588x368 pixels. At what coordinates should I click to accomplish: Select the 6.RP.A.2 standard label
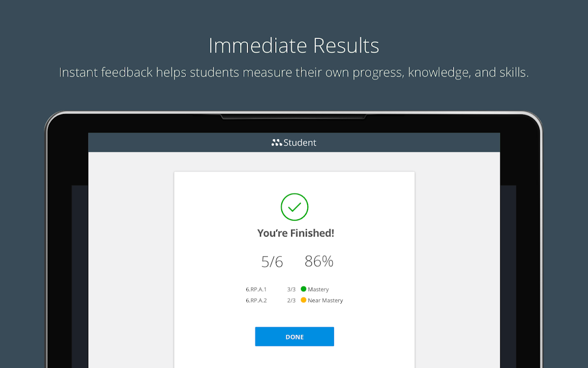tap(256, 300)
